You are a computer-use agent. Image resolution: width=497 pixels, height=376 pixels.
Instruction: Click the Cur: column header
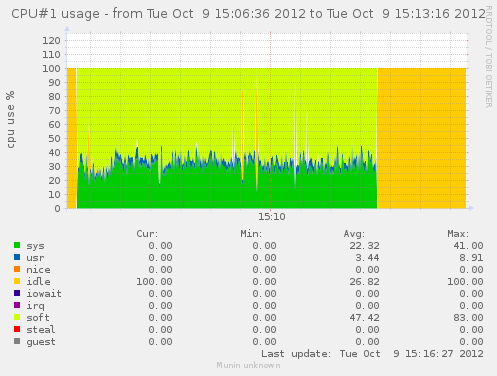pyautogui.click(x=147, y=234)
